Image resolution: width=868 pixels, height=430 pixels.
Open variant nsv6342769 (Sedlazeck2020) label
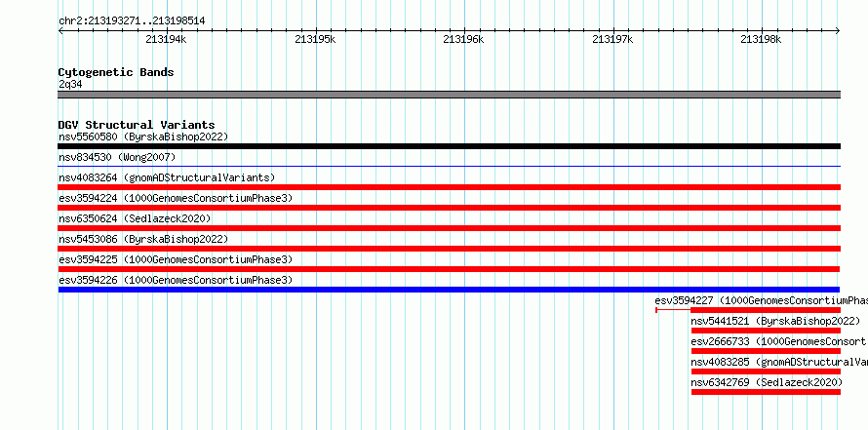[x=767, y=382]
